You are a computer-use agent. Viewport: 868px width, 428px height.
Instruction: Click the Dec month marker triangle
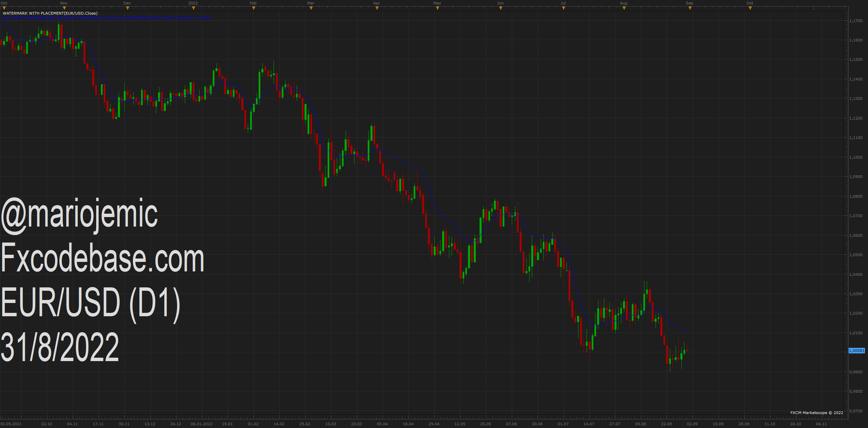pos(128,8)
